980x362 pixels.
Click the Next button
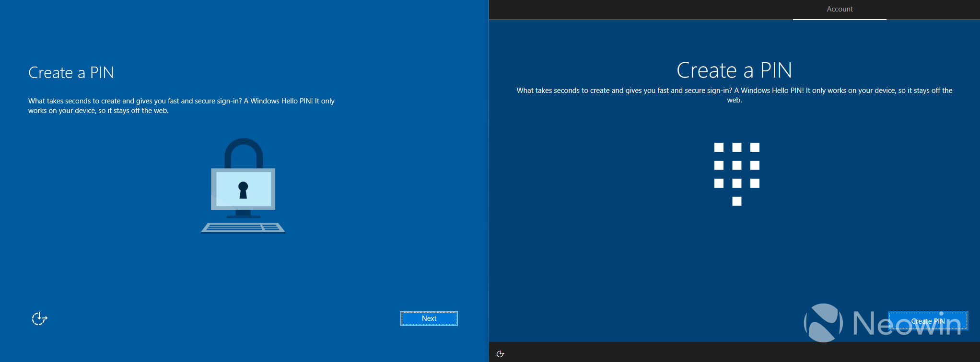coord(429,318)
